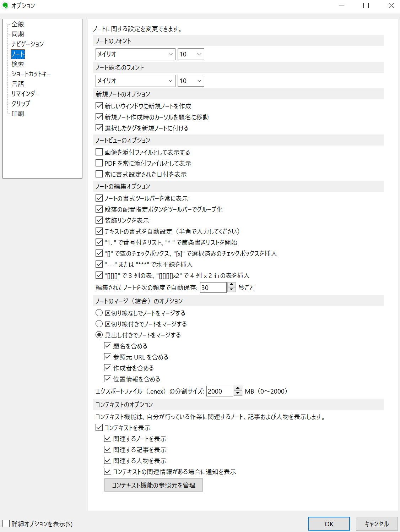Toggle ノートの書式ツールバーを常に表示 checkbox

point(99,198)
